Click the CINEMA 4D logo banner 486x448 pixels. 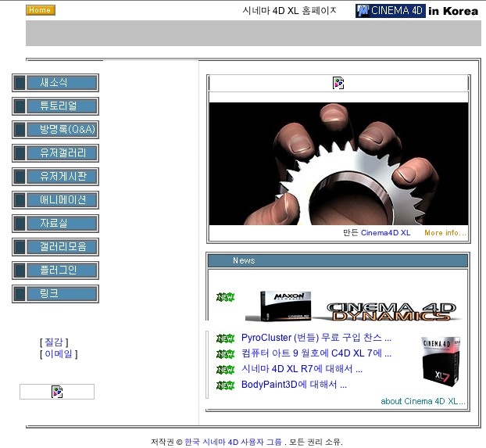[x=390, y=11]
